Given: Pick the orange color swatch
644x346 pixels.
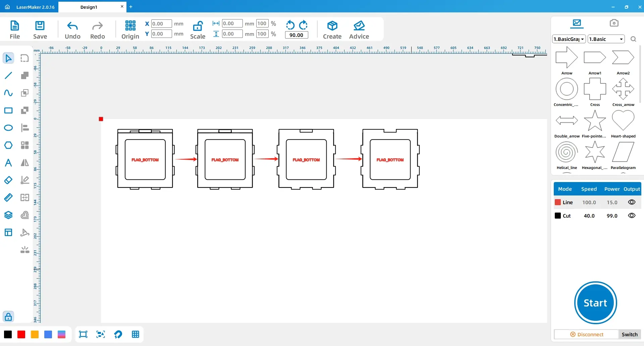Looking at the screenshot, I should point(35,334).
